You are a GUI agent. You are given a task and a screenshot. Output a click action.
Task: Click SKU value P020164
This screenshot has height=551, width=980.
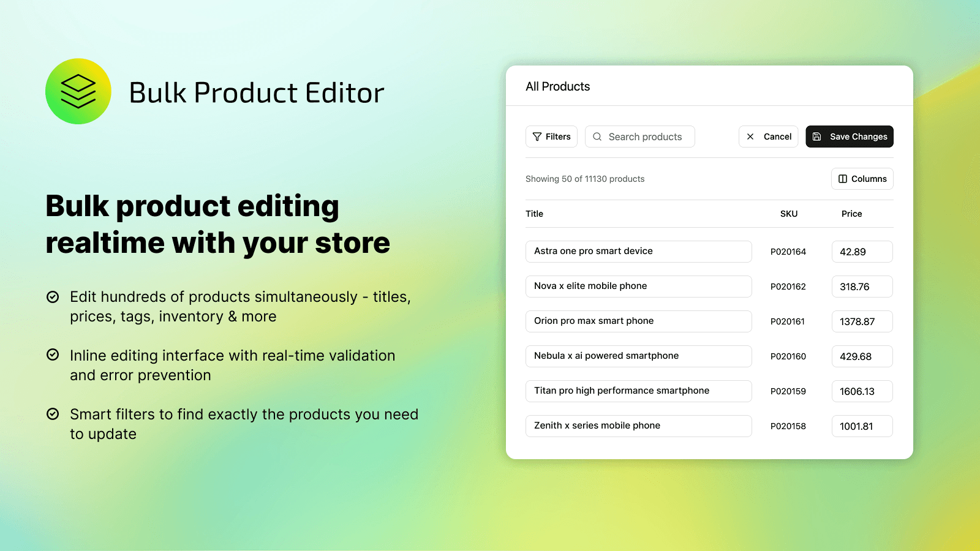[788, 252]
